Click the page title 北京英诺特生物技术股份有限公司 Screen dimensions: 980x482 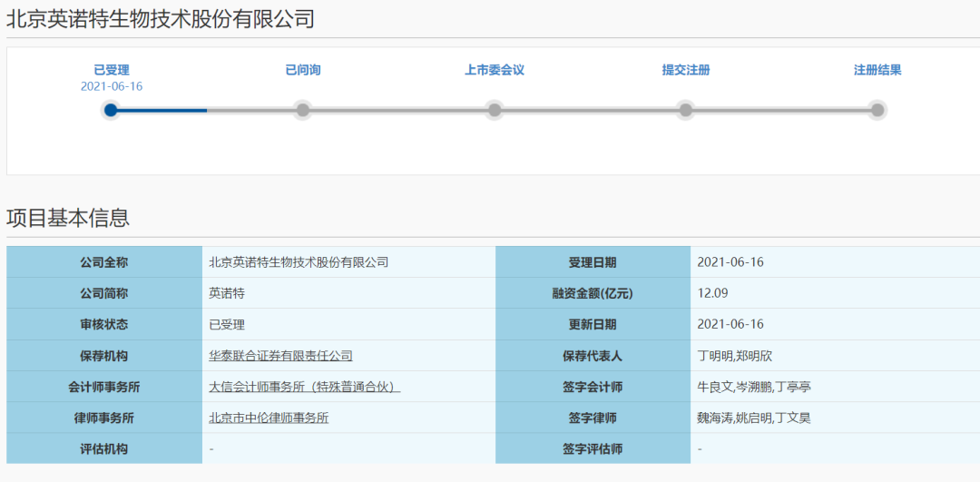click(x=160, y=19)
